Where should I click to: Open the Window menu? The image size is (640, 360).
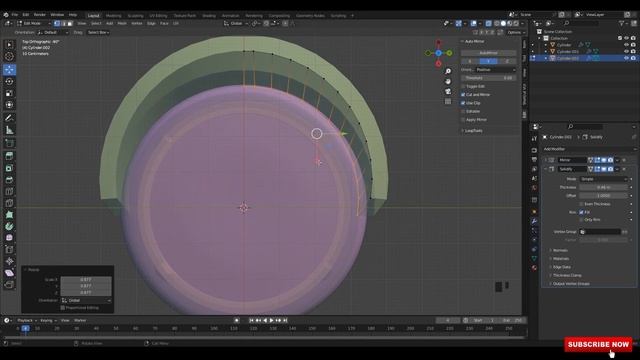tap(57, 15)
